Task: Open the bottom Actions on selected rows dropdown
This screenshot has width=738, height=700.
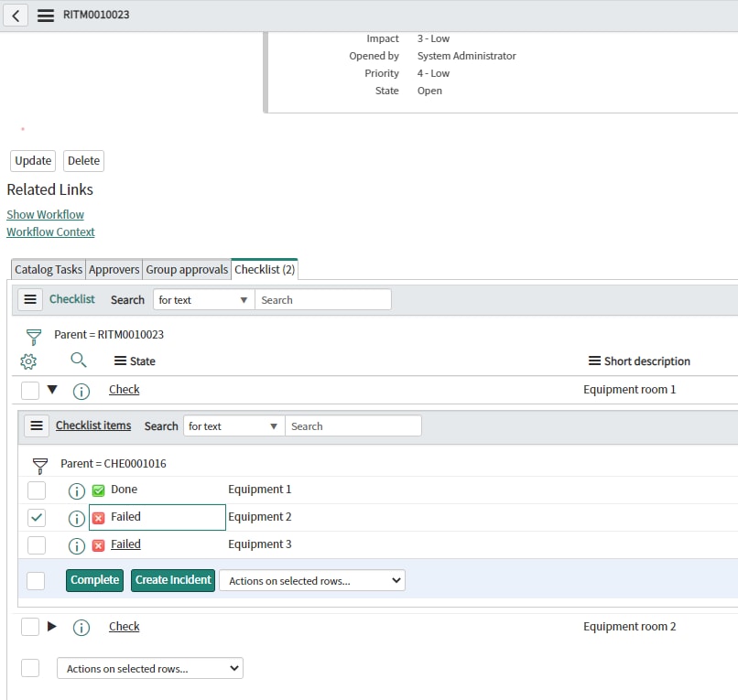Action: pos(149,668)
